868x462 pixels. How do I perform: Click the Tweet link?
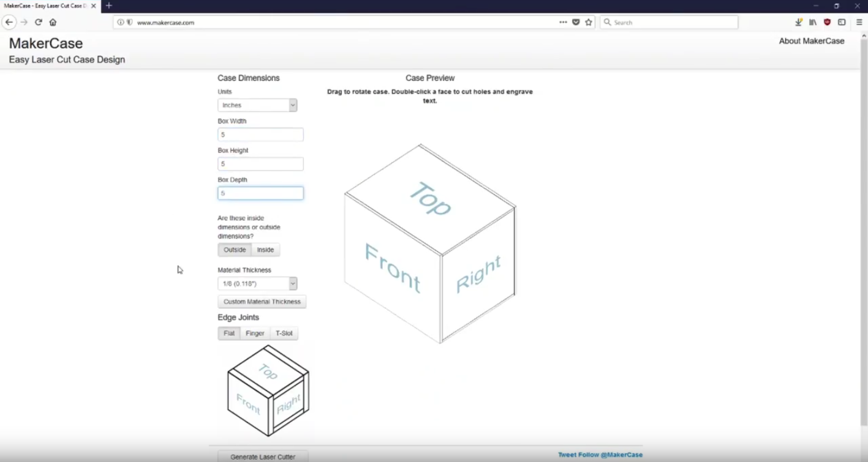point(567,455)
